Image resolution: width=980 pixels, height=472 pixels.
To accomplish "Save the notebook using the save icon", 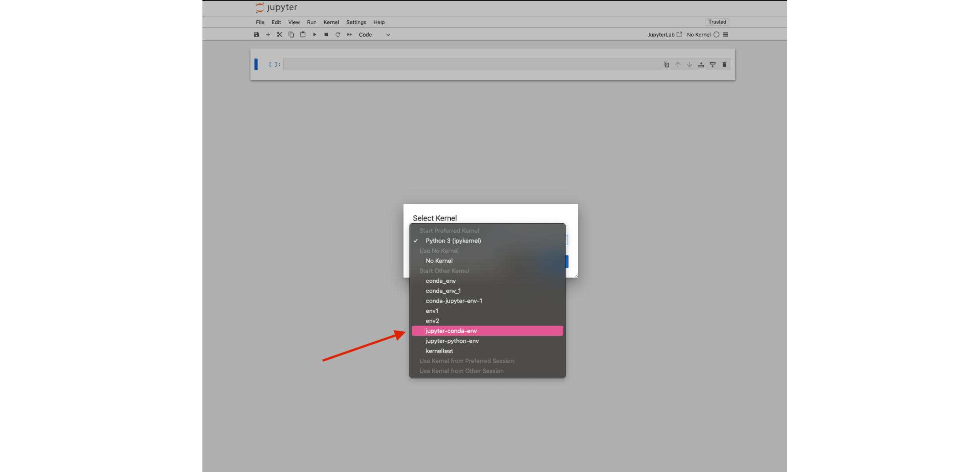I will click(256, 34).
